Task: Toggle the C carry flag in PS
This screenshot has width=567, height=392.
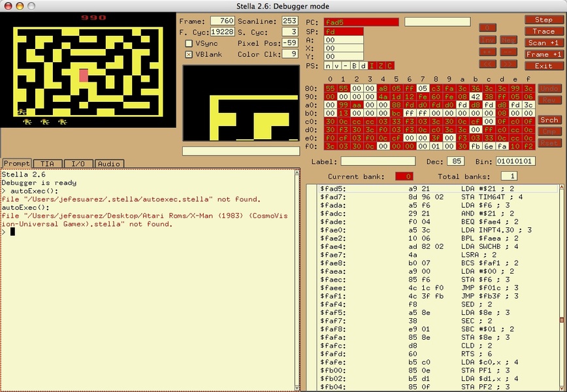Action: pyautogui.click(x=390, y=65)
